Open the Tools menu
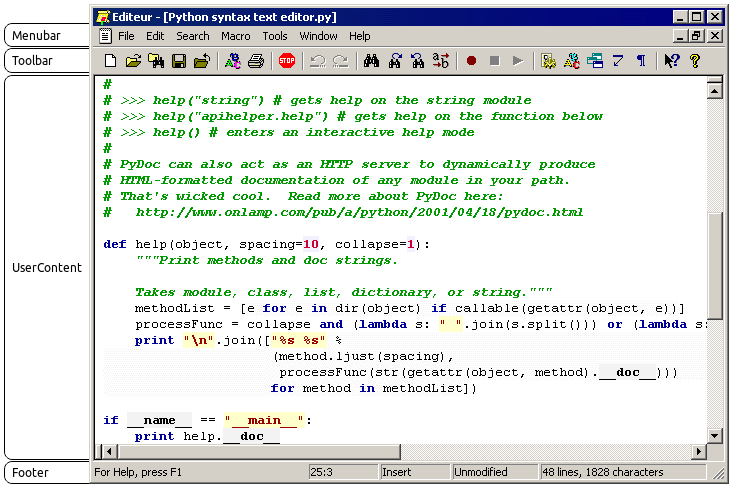 tap(275, 36)
